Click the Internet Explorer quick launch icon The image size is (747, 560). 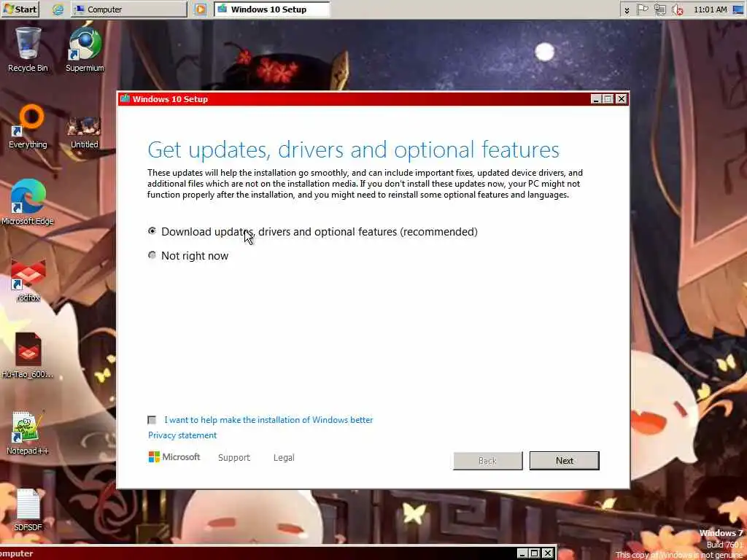(58, 9)
